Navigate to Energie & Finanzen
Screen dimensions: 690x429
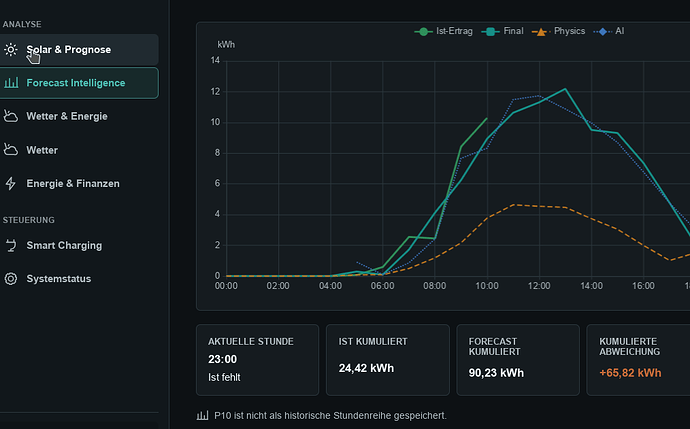73,183
